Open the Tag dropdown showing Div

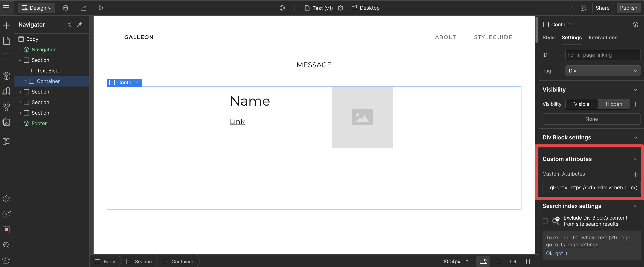602,71
